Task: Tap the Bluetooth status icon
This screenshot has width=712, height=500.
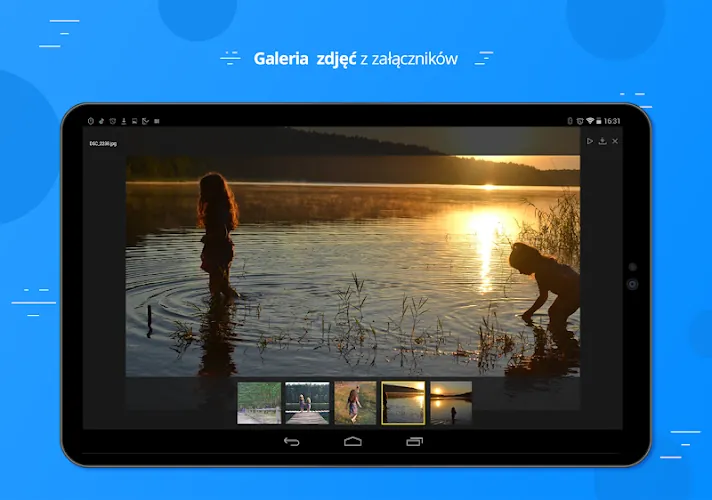Action: coord(570,121)
